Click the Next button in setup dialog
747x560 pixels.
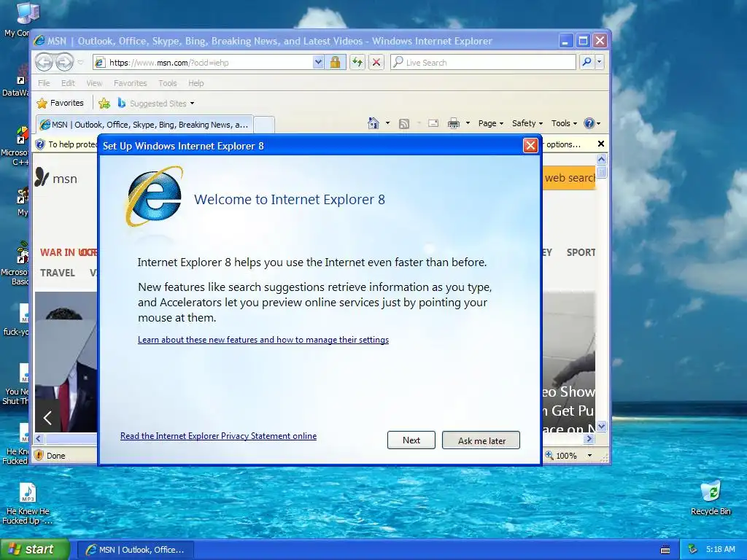(411, 440)
